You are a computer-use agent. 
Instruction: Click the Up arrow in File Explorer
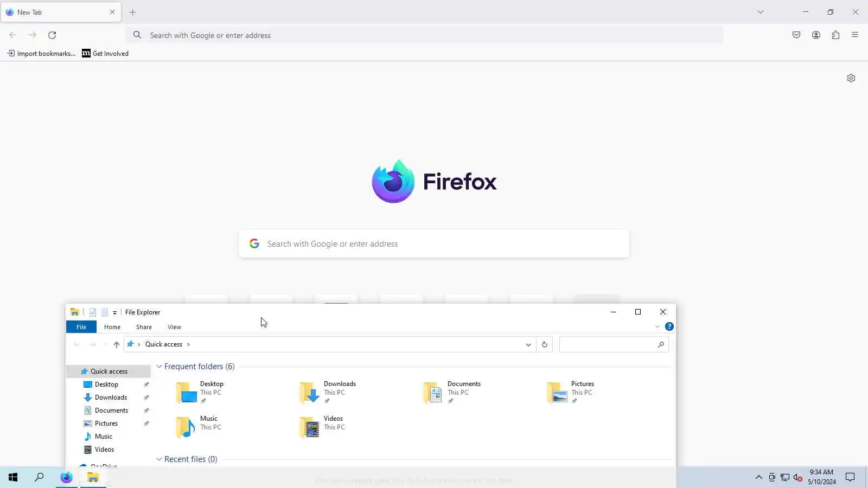click(116, 344)
